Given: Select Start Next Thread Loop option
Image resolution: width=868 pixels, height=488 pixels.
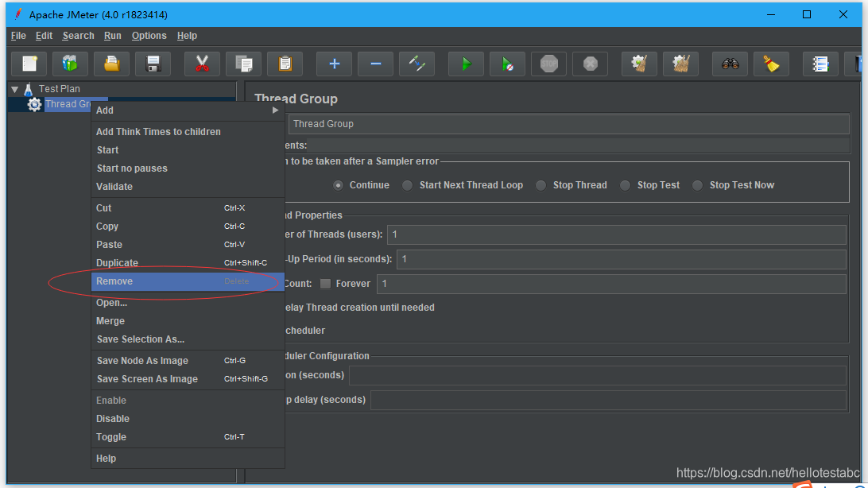Looking at the screenshot, I should point(408,185).
